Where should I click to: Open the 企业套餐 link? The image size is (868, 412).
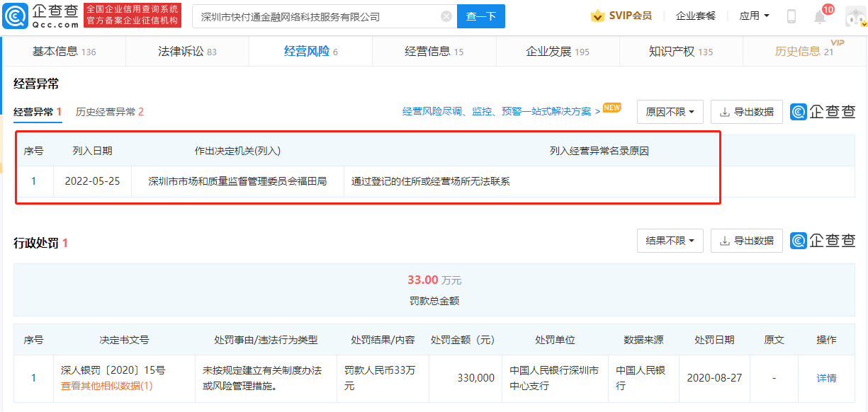coord(696,16)
